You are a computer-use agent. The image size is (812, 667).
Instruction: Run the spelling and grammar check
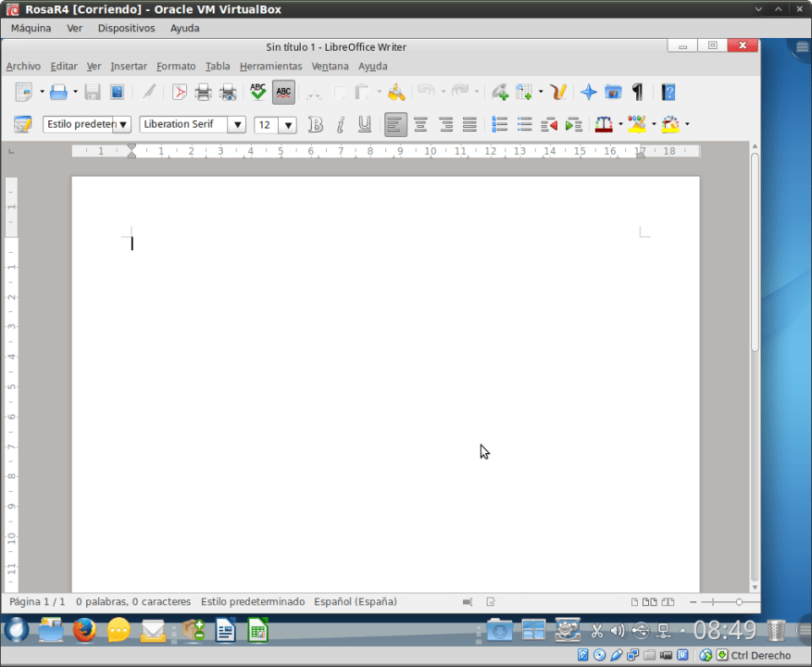pos(256,92)
